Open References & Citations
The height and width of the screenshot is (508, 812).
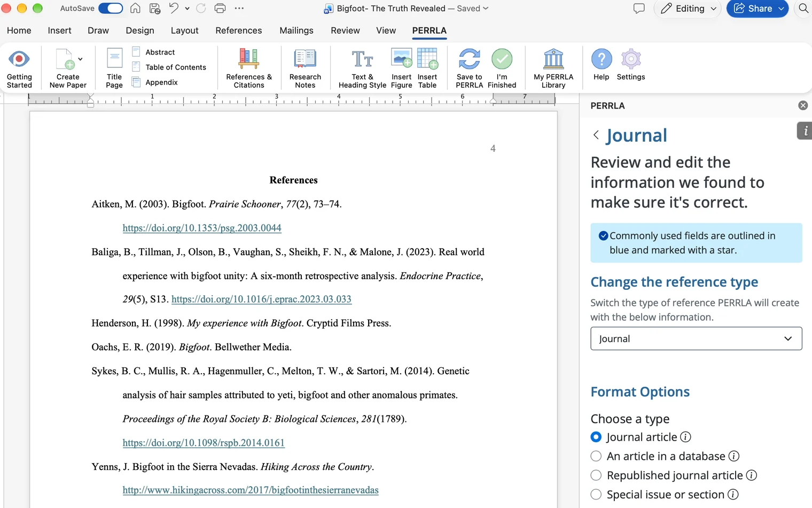coord(249,68)
